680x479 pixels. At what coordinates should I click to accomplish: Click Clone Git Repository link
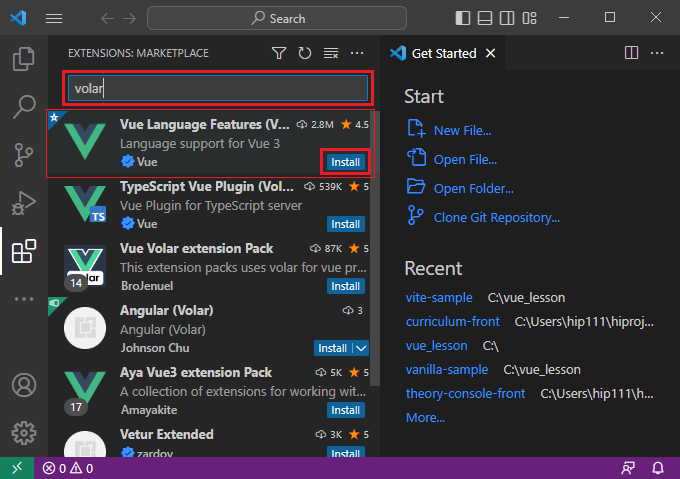pos(497,218)
